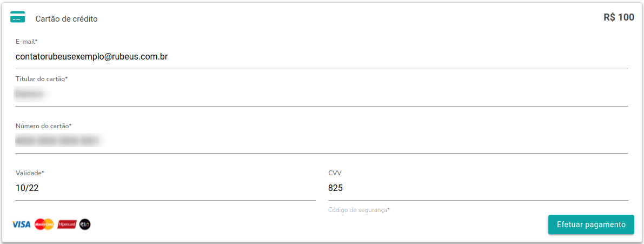Focus the CVV field showing 825
Viewport: 644px width, 244px height.
tap(478, 188)
